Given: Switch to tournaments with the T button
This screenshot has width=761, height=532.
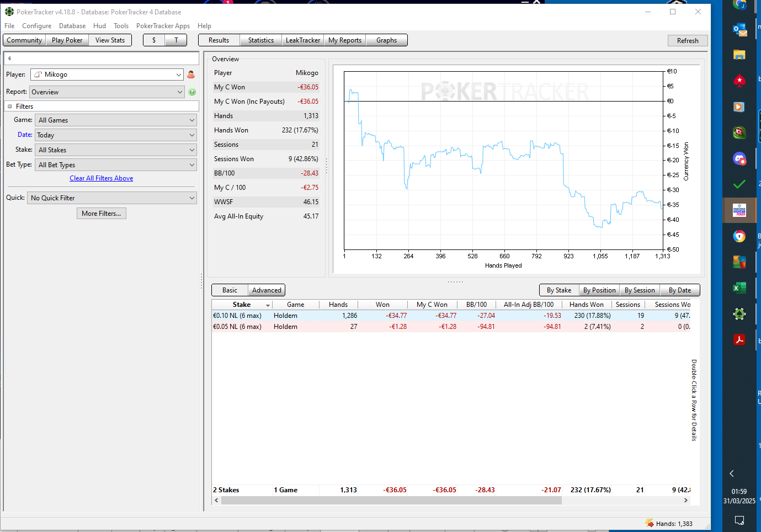Looking at the screenshot, I should [x=176, y=40].
